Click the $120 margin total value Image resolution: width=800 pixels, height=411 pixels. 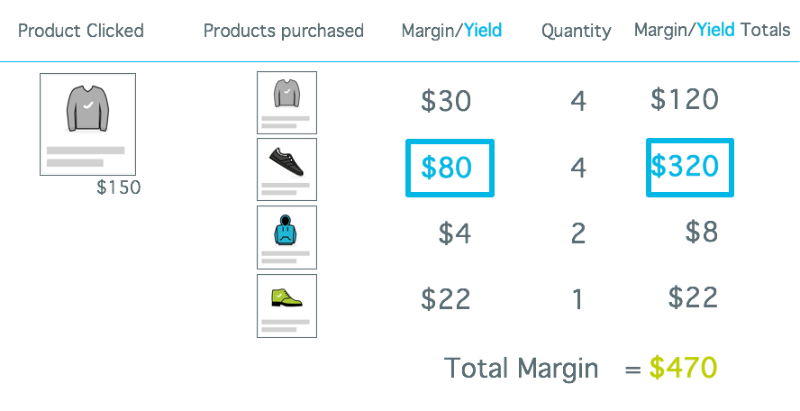(x=684, y=99)
